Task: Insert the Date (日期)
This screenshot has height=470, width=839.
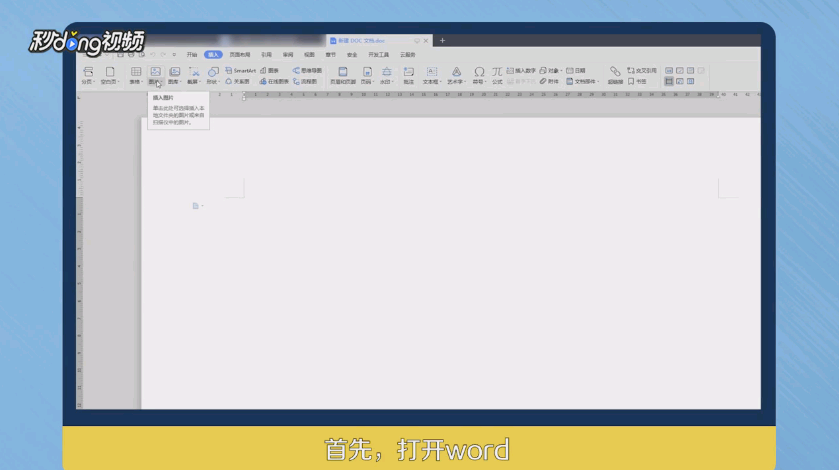Action: point(576,71)
